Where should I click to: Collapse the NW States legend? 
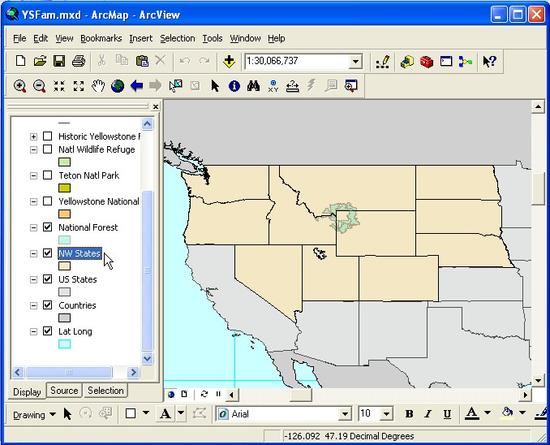tap(33, 254)
